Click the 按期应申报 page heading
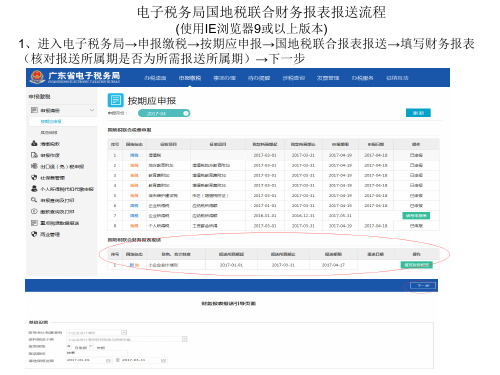Screen dimensions: 500x375 tap(152, 101)
